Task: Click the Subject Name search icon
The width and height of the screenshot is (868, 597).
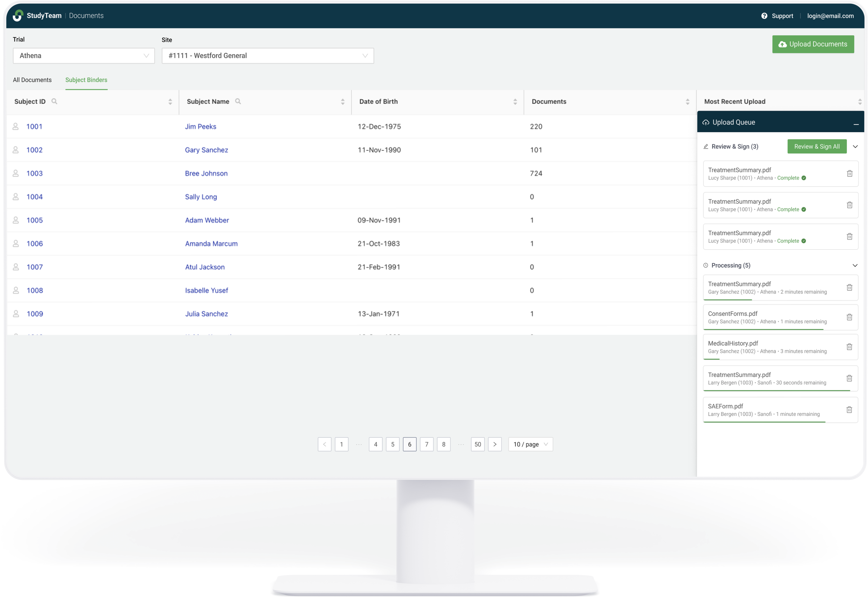Action: click(x=238, y=101)
